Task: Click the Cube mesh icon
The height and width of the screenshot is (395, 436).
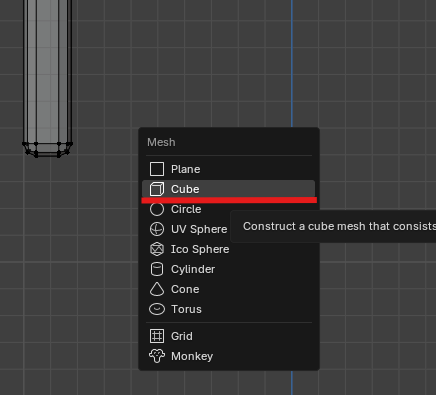Action: [x=157, y=189]
